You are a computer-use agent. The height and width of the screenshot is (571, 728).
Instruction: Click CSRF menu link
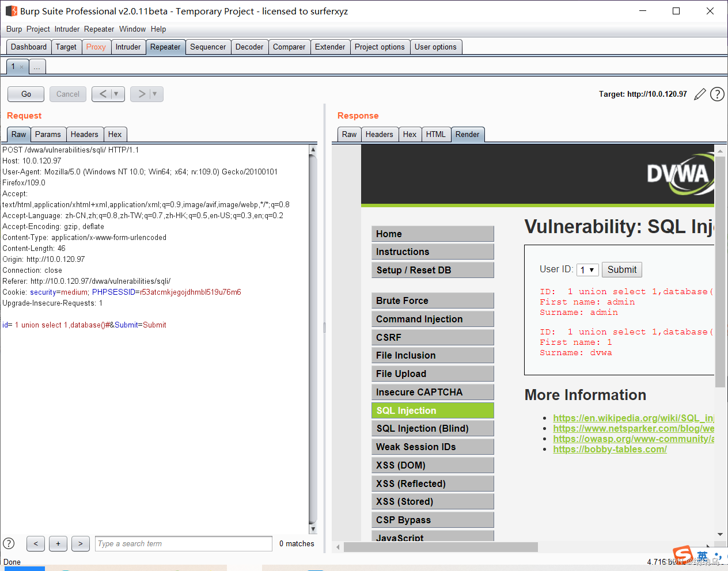click(433, 337)
